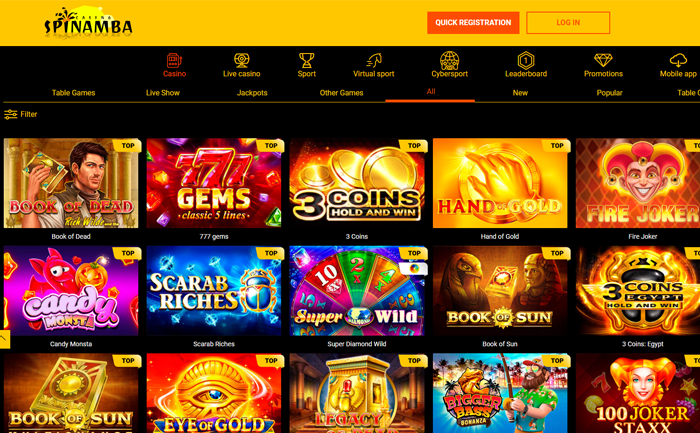Select the New games tab
The width and height of the screenshot is (700, 433).
tap(520, 93)
